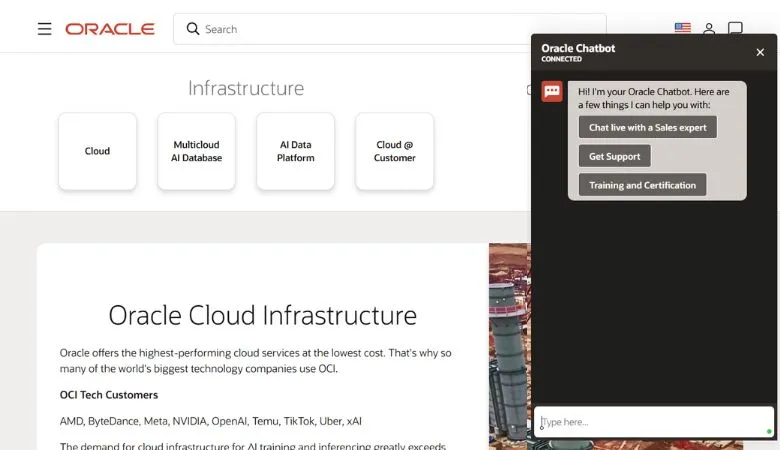780x450 pixels.
Task: Click the Oracle Chatbot title text
Action: [x=578, y=48]
